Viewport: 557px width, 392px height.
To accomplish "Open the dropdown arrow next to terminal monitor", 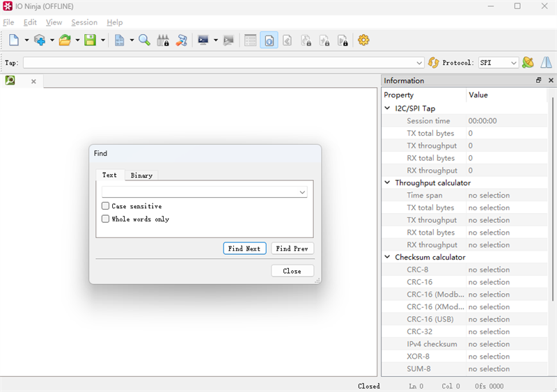I will tap(216, 40).
